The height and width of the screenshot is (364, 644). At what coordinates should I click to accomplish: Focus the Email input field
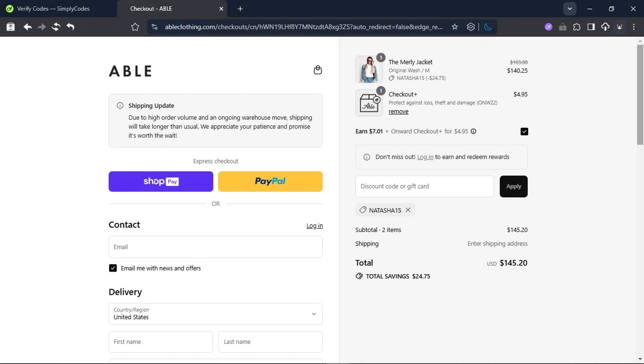(216, 247)
